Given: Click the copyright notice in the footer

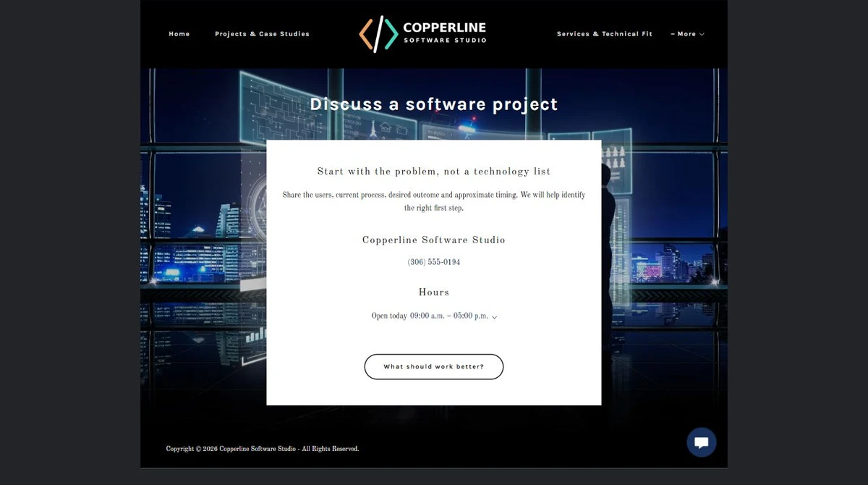Looking at the screenshot, I should tap(263, 449).
